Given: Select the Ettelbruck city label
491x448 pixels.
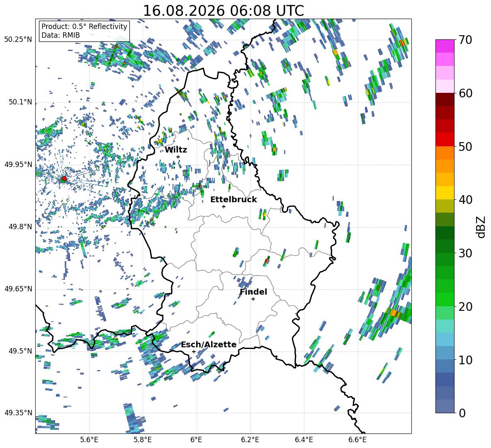Looking at the screenshot, I should 233,200.
